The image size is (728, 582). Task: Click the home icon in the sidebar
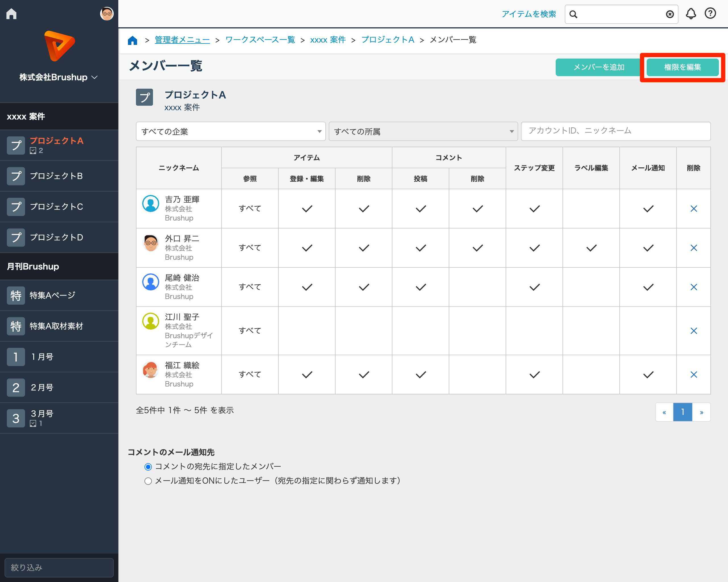(x=11, y=14)
